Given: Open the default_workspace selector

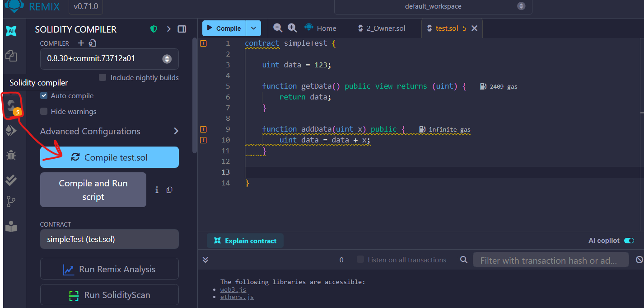Looking at the screenshot, I should coord(433,6).
